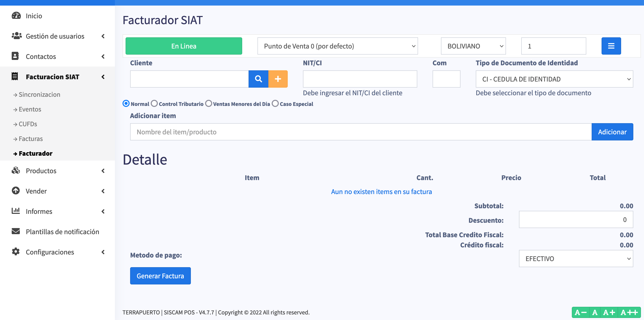Click the Productos boxes icon
This screenshot has height=320, width=644.
16,171
